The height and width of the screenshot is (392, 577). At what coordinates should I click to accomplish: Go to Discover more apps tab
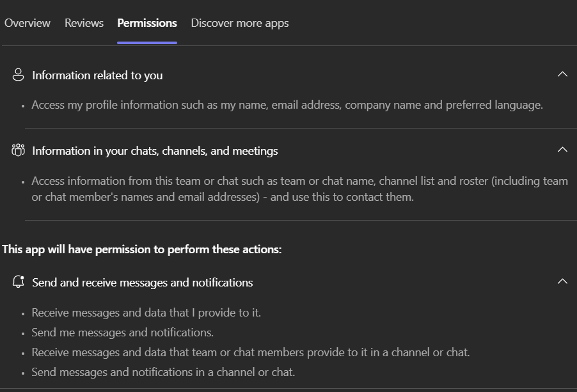240,23
